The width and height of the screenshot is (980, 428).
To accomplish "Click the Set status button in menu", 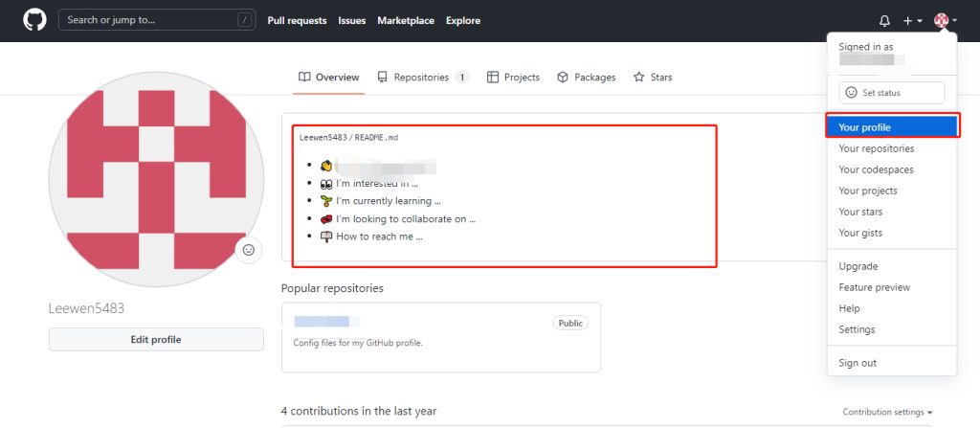I will [892, 93].
